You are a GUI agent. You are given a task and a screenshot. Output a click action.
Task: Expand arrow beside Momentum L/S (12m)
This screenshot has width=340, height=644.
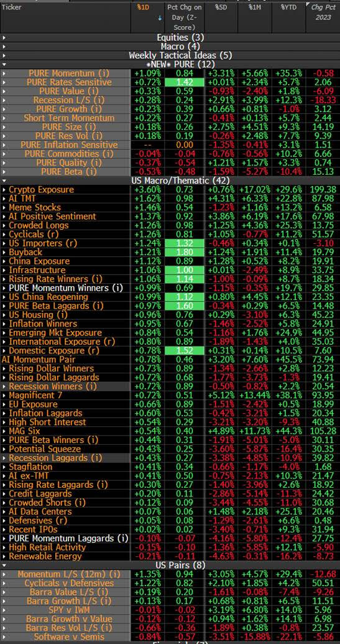pyautogui.click(x=4, y=574)
